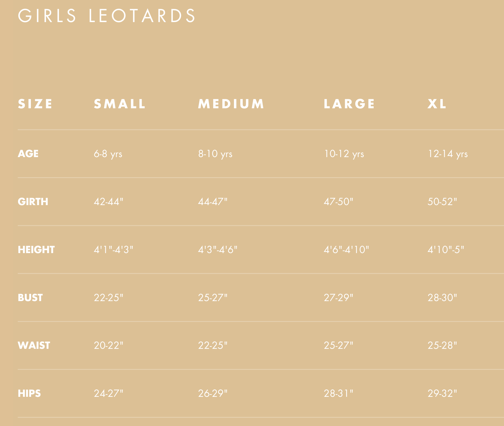This screenshot has height=426, width=504.
Task: Click the GIRTH row label
Action: tap(33, 202)
